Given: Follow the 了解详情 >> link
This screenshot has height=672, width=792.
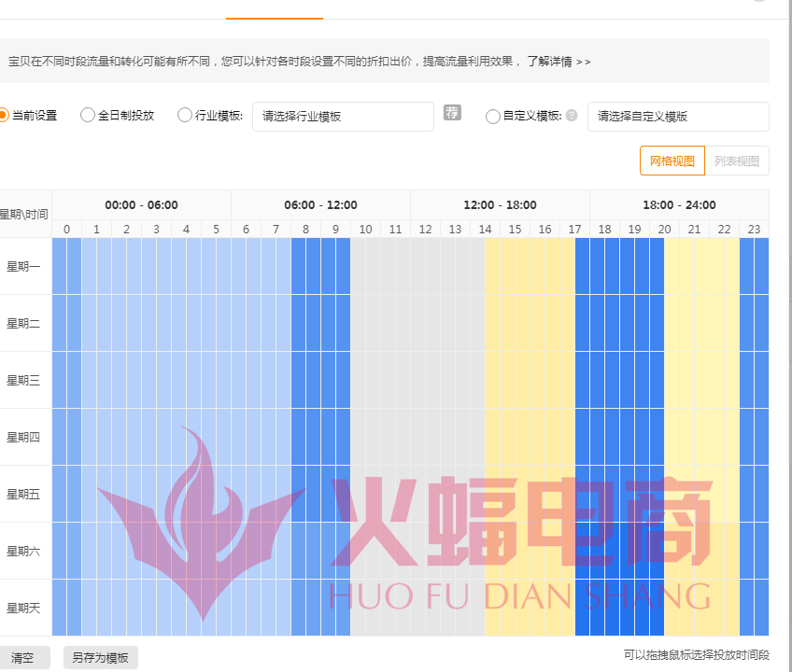Looking at the screenshot, I should pos(559,62).
